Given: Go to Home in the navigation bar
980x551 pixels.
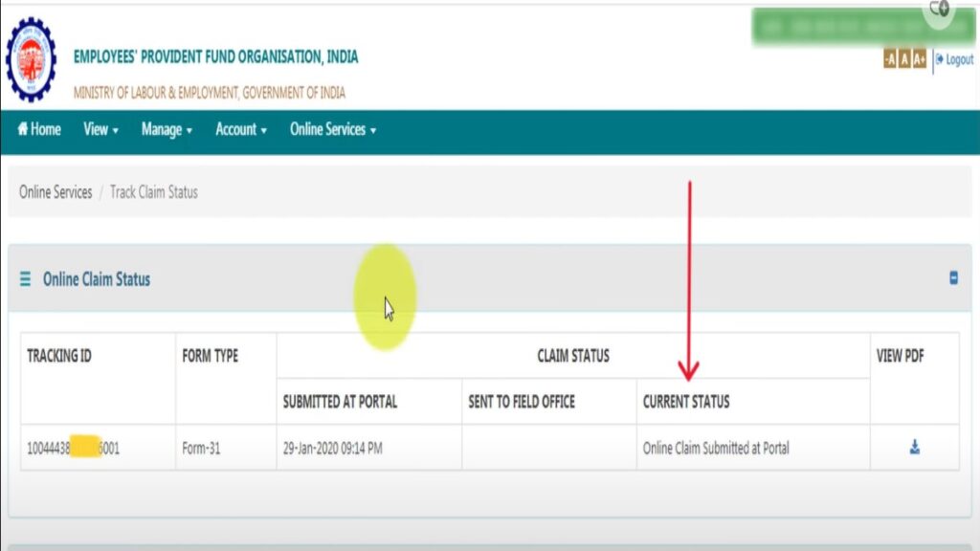Looking at the screenshot, I should 39,129.
